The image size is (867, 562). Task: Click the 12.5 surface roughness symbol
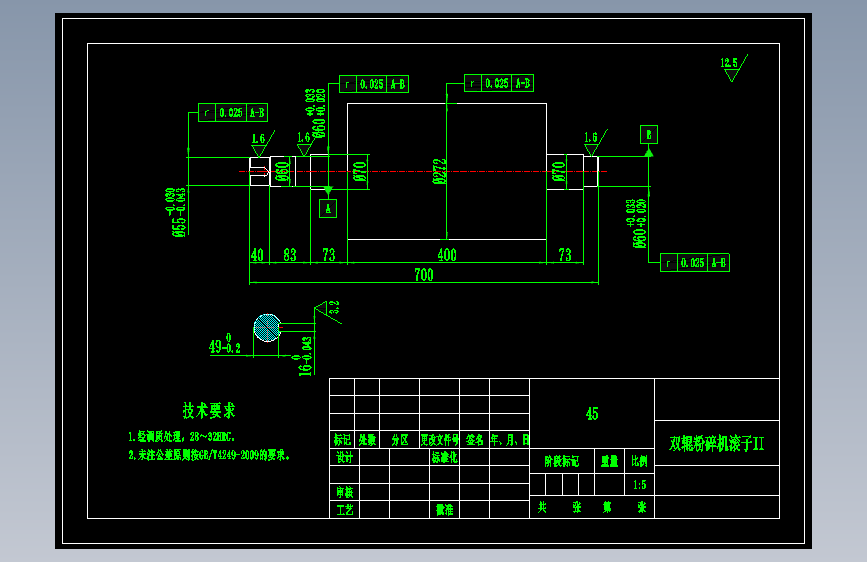pyautogui.click(x=734, y=68)
